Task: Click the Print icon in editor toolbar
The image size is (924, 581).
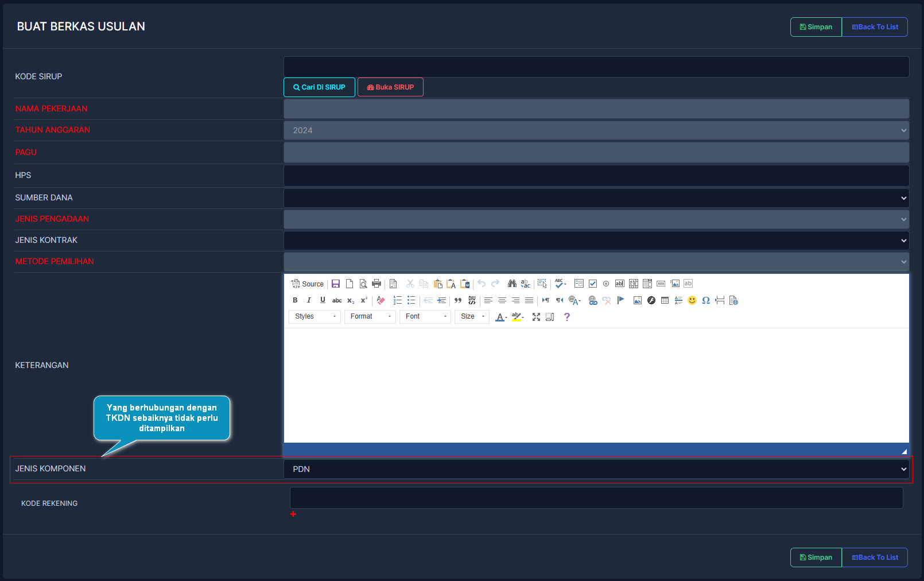Action: 376,284
